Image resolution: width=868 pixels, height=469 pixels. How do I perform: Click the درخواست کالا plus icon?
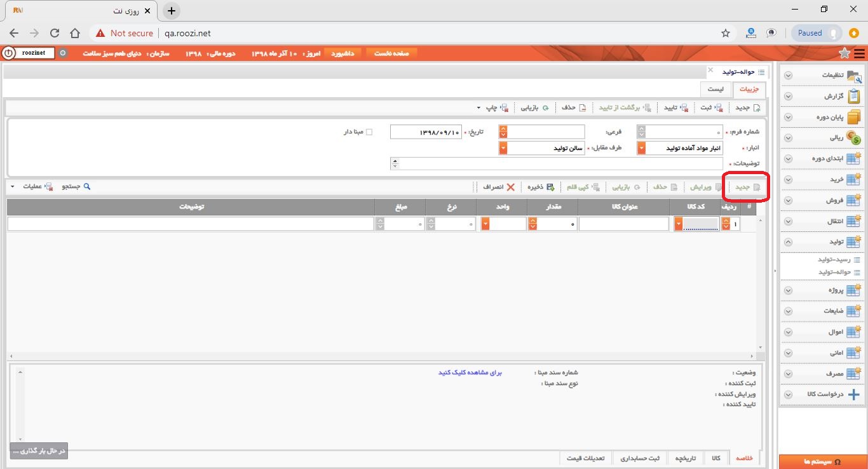(854, 394)
